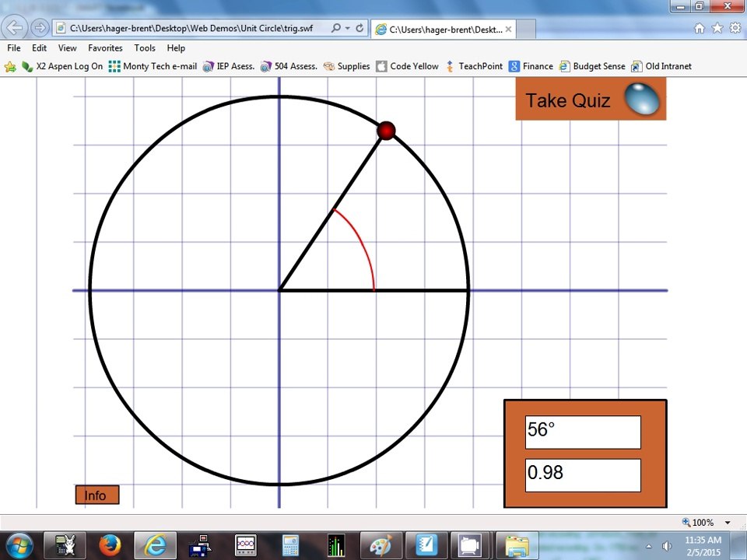Open the waveform device taskbar icon
This screenshot has height=560, width=747.
pyautogui.click(x=245, y=545)
